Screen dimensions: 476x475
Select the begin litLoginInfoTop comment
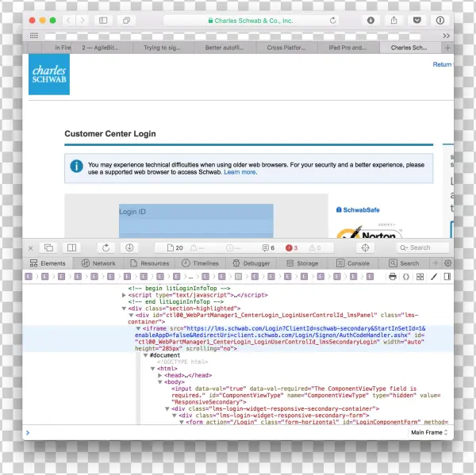point(179,289)
